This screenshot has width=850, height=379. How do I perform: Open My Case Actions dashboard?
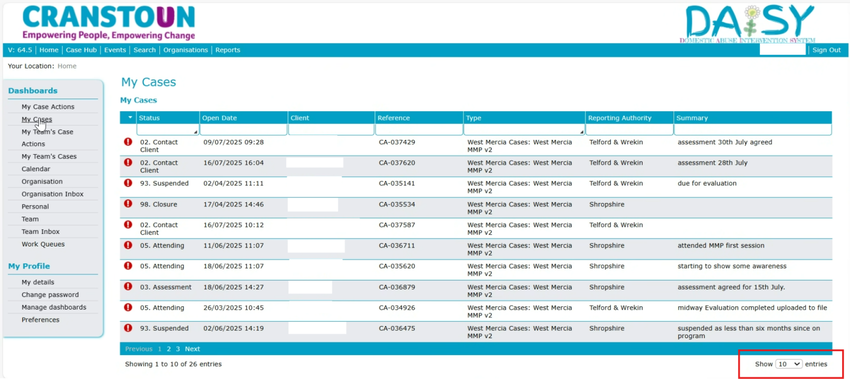tap(48, 107)
